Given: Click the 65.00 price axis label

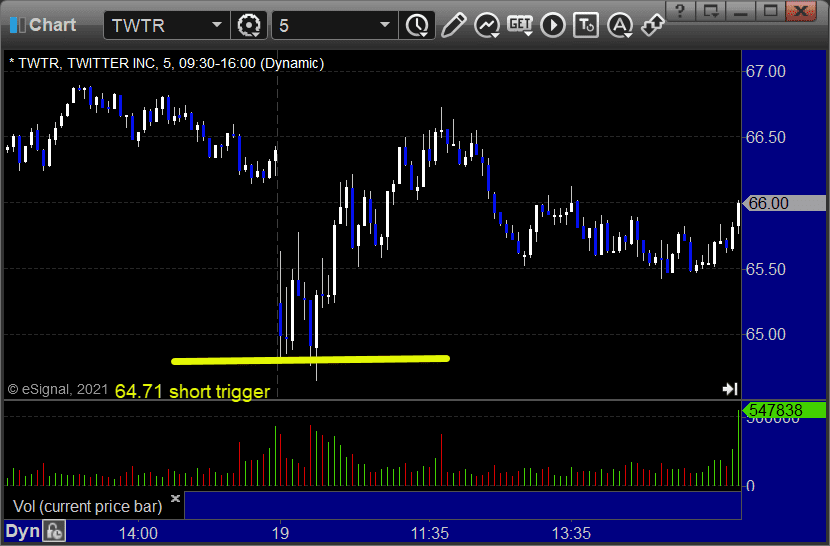Looking at the screenshot, I should [x=765, y=335].
